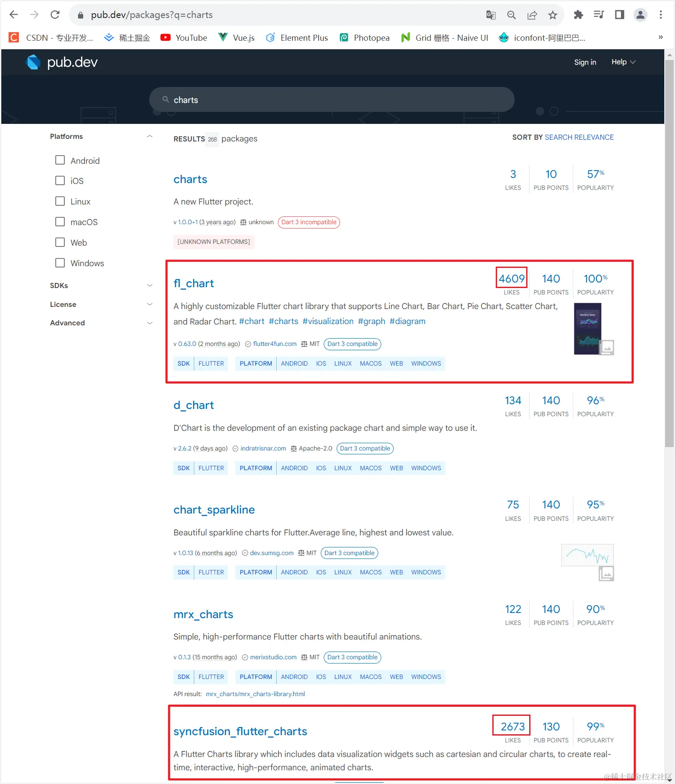Check the iOS platform checkbox
Screen dimensions: 675x784
click(60, 180)
